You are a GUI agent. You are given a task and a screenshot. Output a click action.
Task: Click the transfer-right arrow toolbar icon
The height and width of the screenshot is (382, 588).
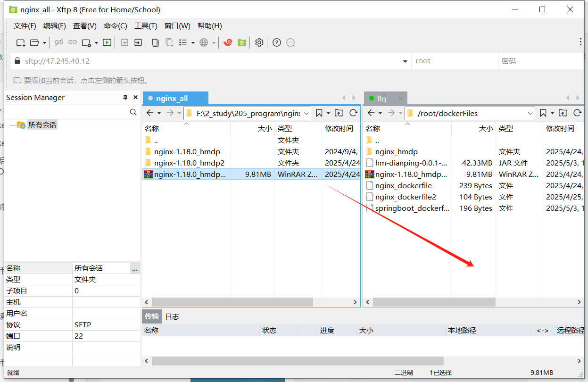[x=138, y=42]
